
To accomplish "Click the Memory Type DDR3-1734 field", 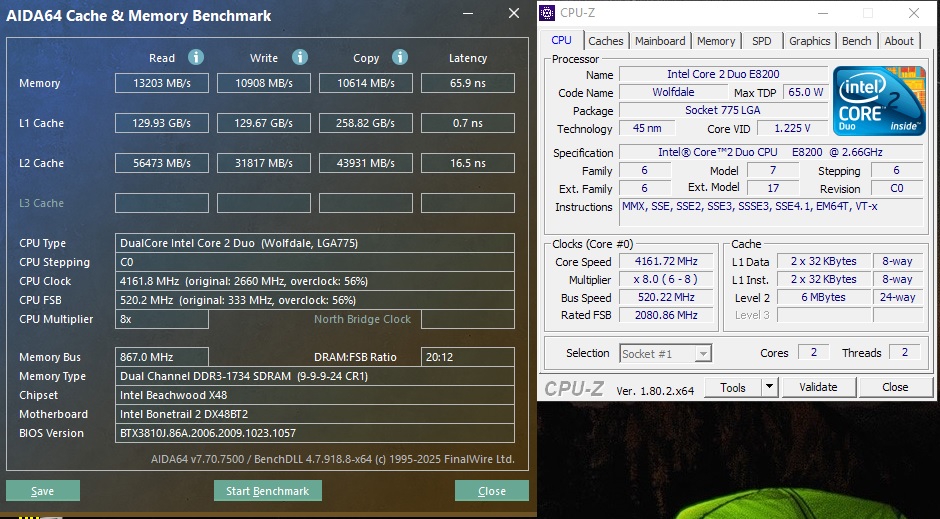I will 315,376.
